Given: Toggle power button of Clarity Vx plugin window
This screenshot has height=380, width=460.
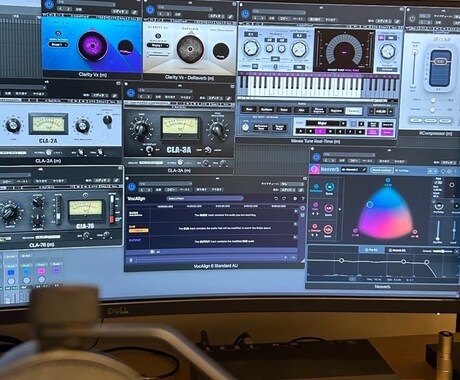Looking at the screenshot, I should point(49,5).
